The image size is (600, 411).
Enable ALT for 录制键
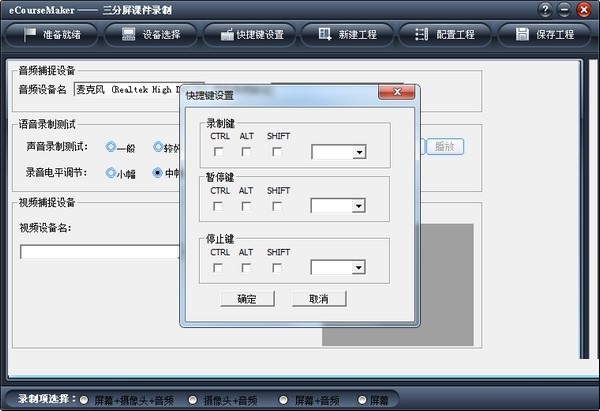tap(246, 152)
